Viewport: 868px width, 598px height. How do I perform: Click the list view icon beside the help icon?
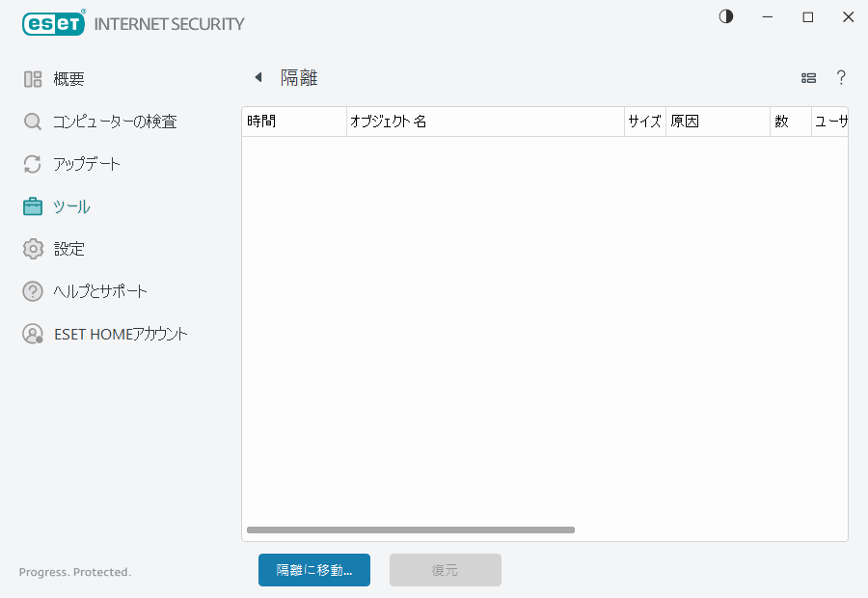pyautogui.click(x=808, y=77)
